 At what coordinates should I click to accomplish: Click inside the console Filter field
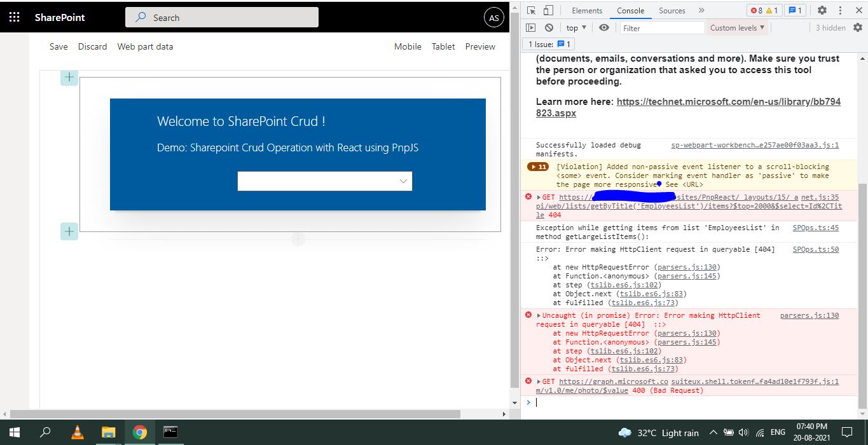pyautogui.click(x=661, y=27)
